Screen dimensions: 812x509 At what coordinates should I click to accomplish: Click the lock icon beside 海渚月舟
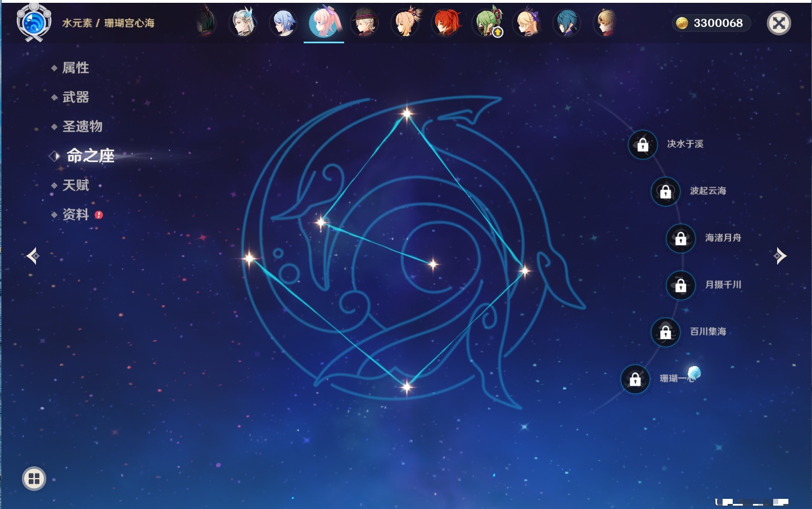pyautogui.click(x=681, y=238)
